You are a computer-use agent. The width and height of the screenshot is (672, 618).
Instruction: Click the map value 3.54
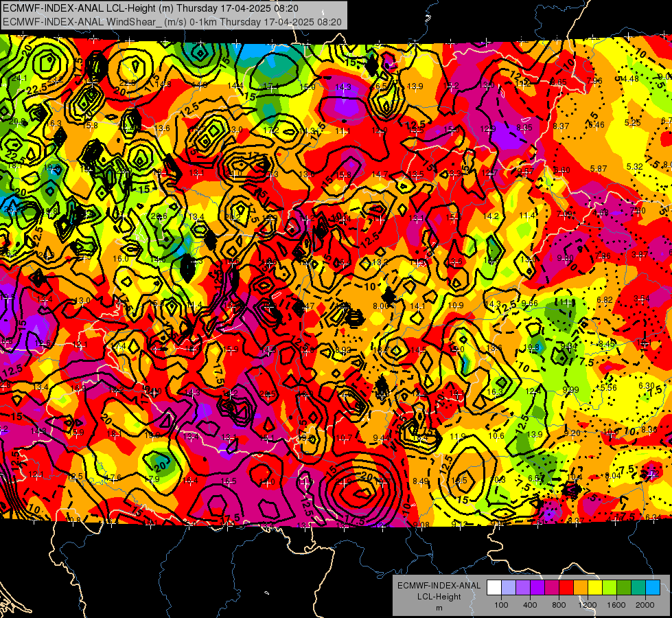tap(642, 298)
